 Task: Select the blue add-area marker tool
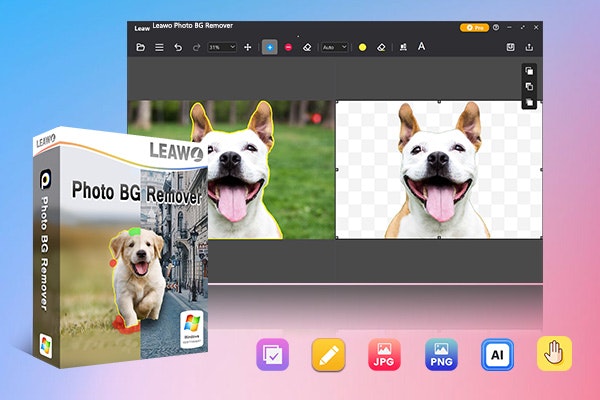coord(270,47)
